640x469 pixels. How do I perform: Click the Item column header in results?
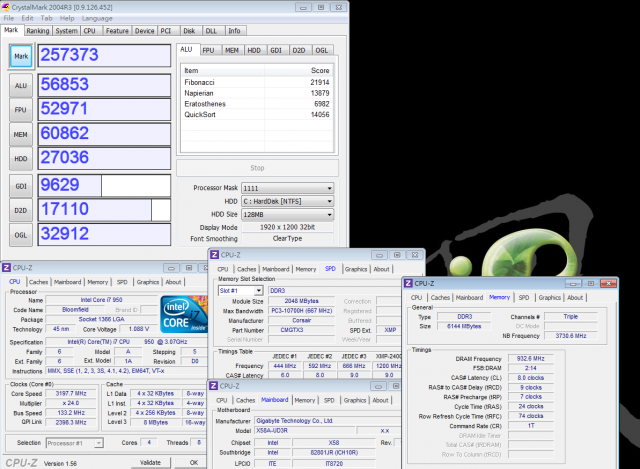(223, 71)
